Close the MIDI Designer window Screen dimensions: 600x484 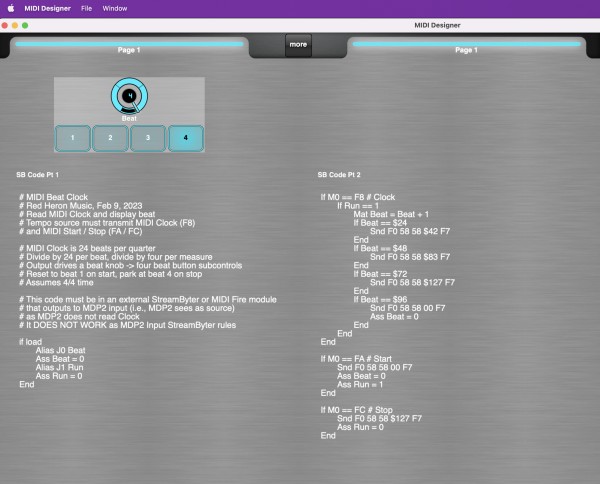[x=5, y=25]
